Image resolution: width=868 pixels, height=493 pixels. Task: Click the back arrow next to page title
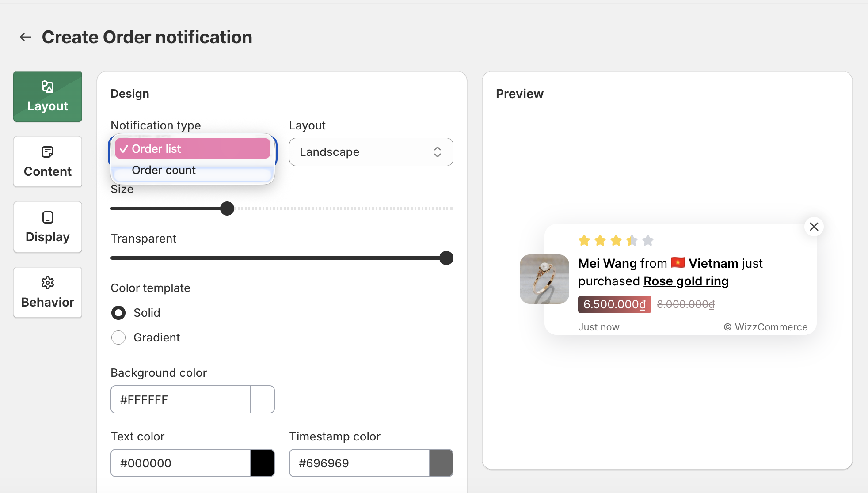click(x=26, y=38)
